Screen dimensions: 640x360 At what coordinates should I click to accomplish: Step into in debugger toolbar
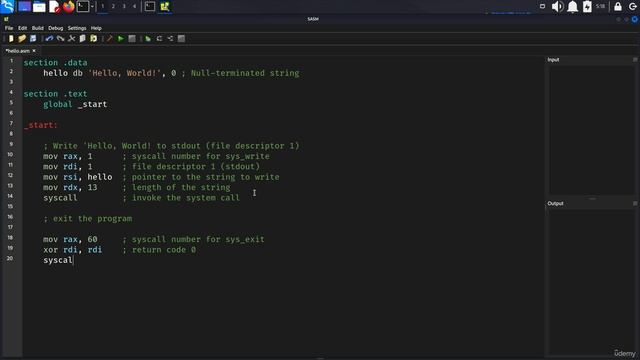(x=170, y=38)
